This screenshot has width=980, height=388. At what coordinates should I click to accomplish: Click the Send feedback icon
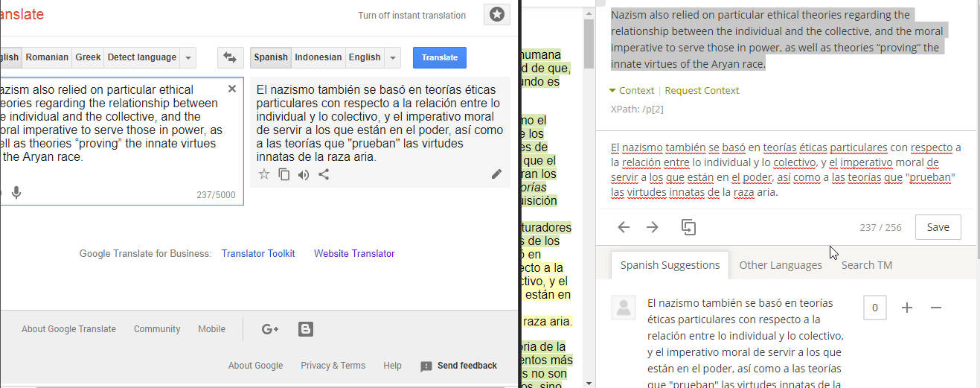(x=426, y=366)
